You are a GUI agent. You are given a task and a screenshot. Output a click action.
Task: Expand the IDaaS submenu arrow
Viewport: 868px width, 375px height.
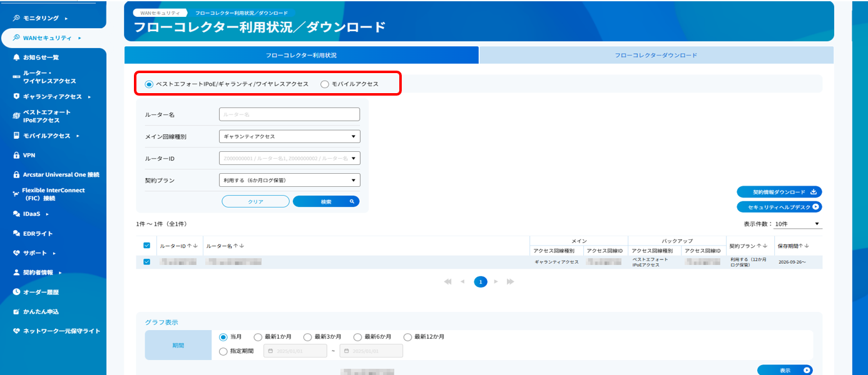coord(47,214)
